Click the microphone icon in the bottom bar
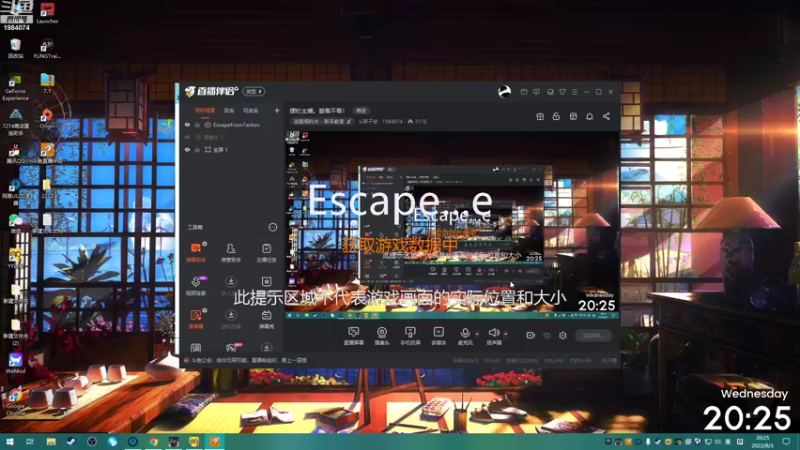800x450 pixels. 465,335
